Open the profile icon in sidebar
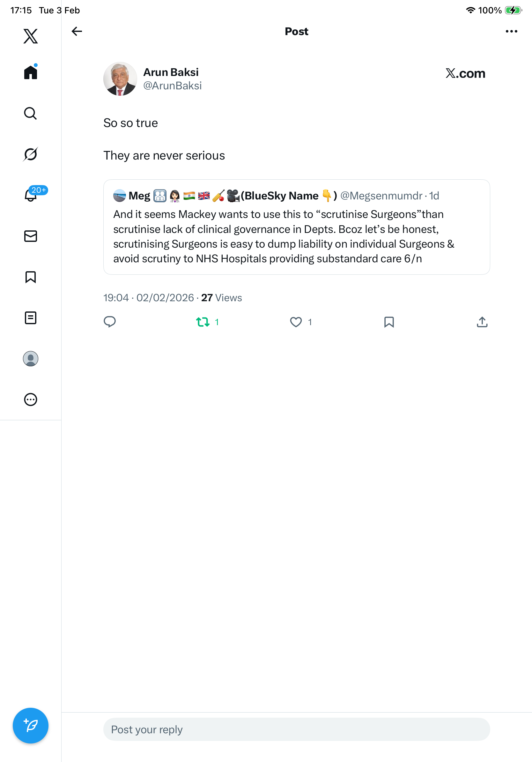 click(x=31, y=358)
